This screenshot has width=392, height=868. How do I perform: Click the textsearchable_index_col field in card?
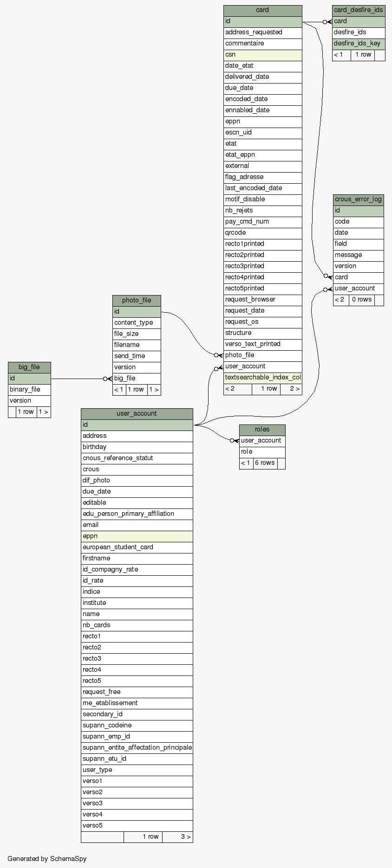coord(262,378)
